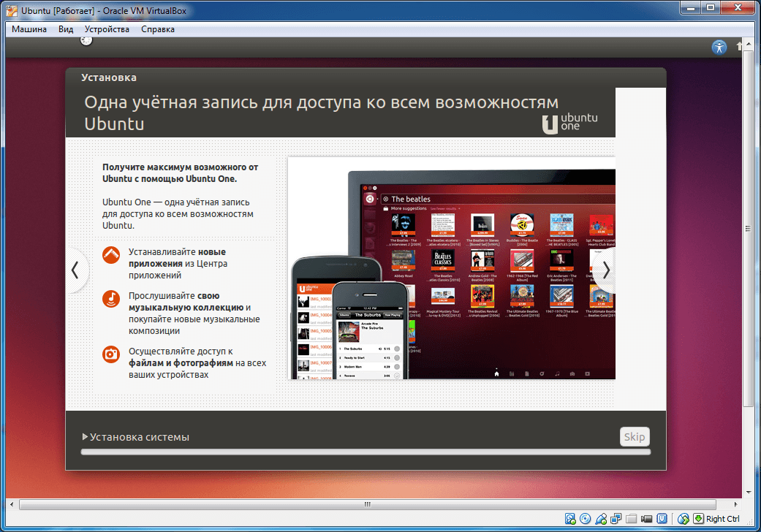Click the orange camera photo icon
The width and height of the screenshot is (761, 532).
[111, 354]
